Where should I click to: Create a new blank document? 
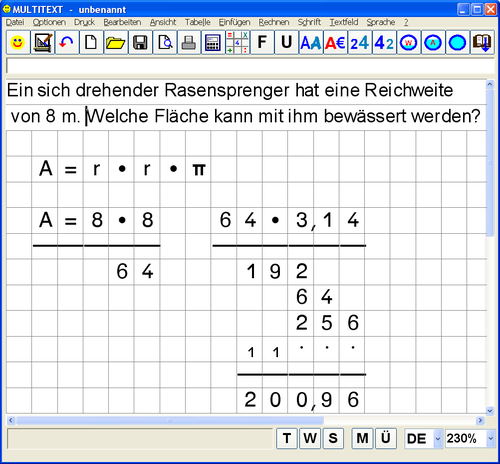tap(91, 42)
